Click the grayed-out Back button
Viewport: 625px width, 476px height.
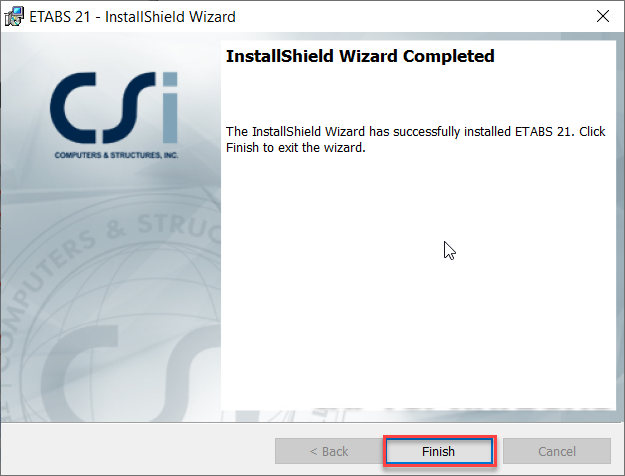click(x=329, y=451)
